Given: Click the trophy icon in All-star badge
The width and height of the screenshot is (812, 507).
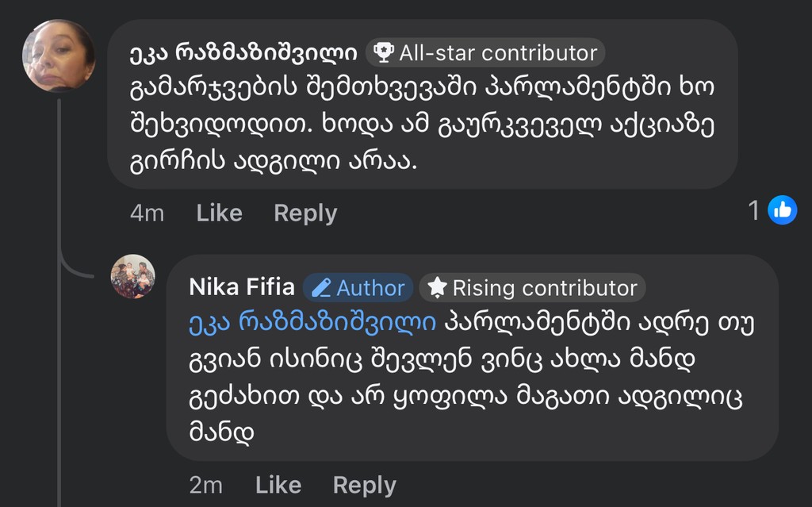Looking at the screenshot, I should [x=383, y=53].
